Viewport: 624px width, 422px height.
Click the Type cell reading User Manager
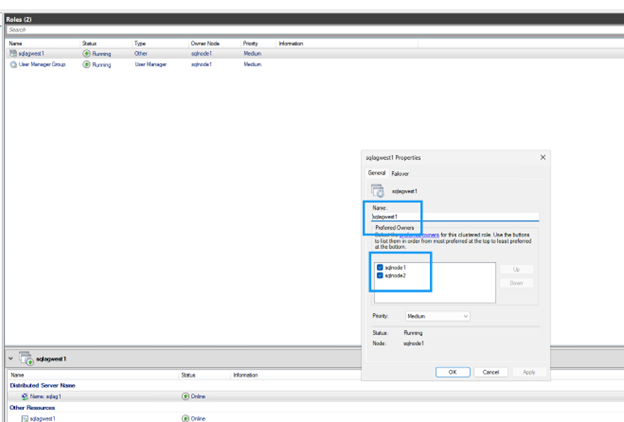point(150,64)
